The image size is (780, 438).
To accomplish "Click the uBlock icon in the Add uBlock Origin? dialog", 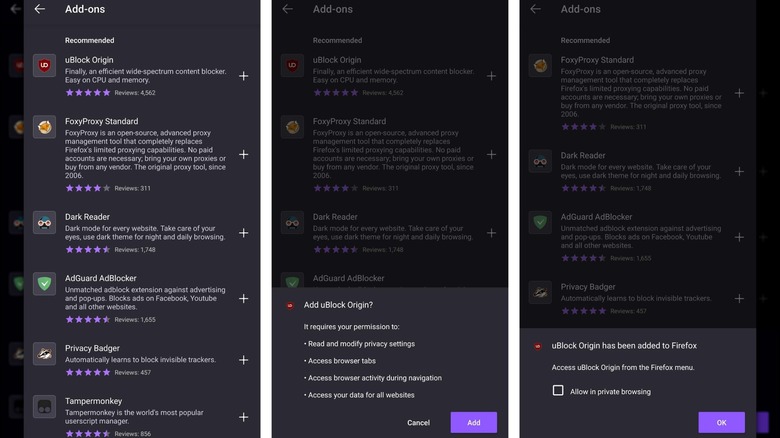I will [290, 305].
